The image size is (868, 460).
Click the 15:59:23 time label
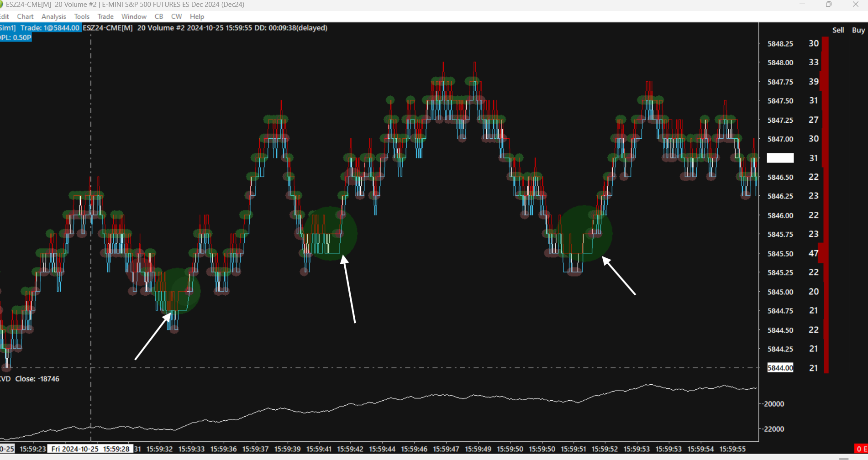click(x=33, y=449)
